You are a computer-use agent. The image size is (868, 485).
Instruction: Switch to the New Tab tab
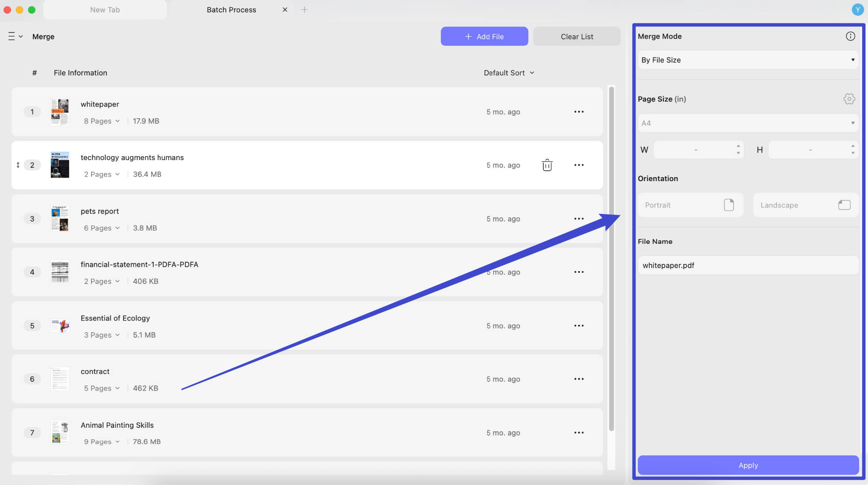pyautogui.click(x=105, y=9)
